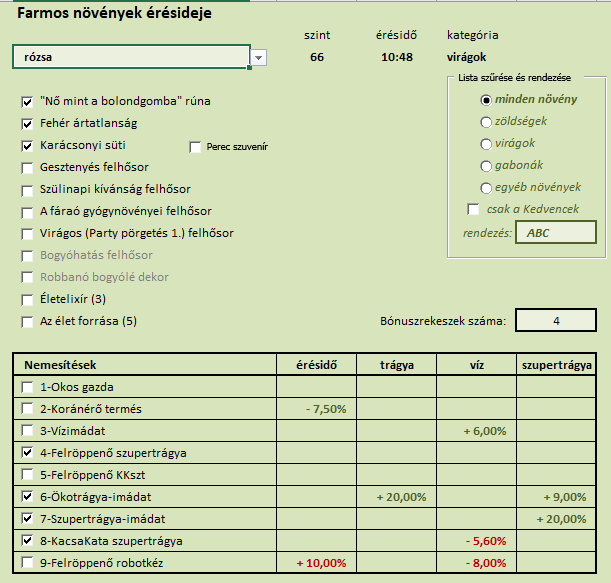Choose the virágok filter radio button
Screen dimensions: 611x583
[486, 144]
